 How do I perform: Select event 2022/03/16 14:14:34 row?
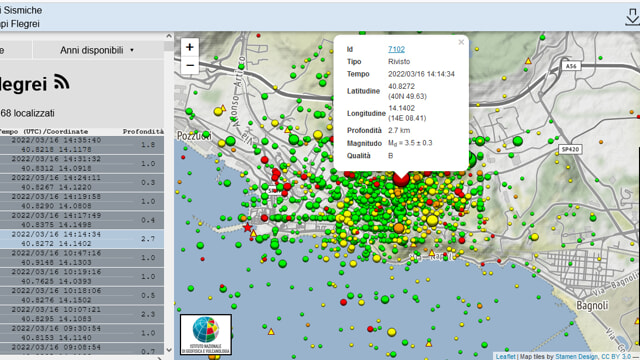pyautogui.click(x=82, y=239)
